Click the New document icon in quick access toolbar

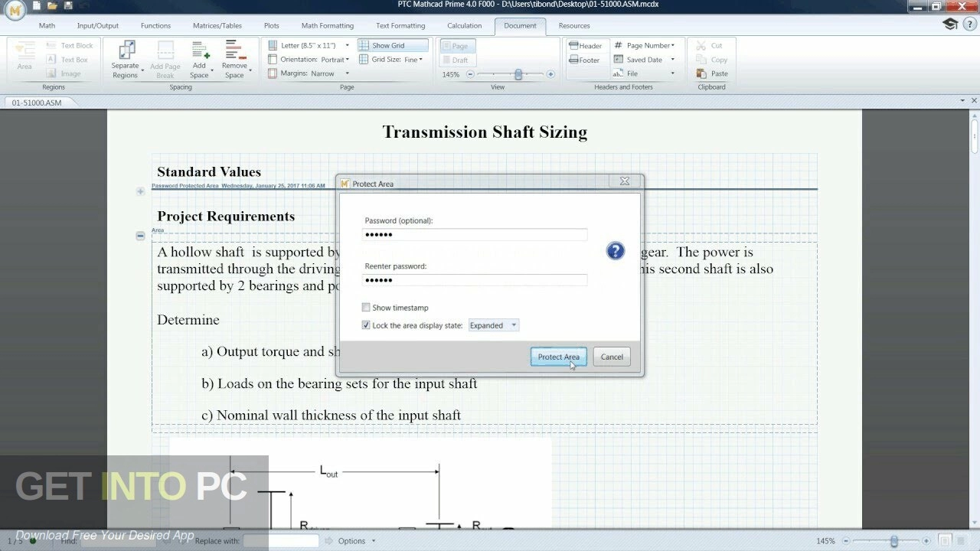point(36,5)
